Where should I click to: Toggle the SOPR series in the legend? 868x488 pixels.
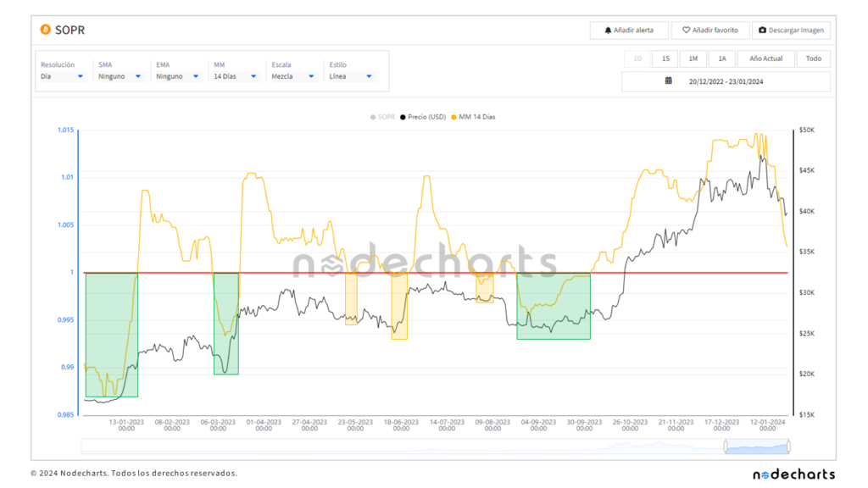(x=384, y=117)
